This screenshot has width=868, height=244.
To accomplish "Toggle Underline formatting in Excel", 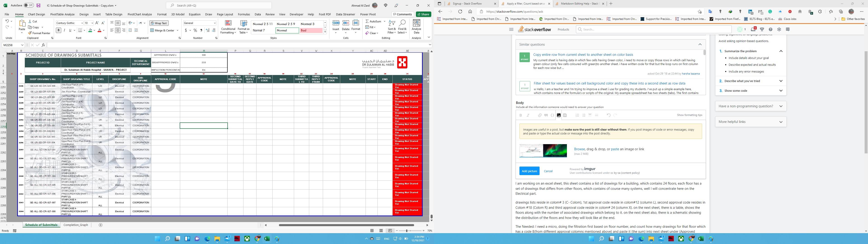I will tap(70, 30).
